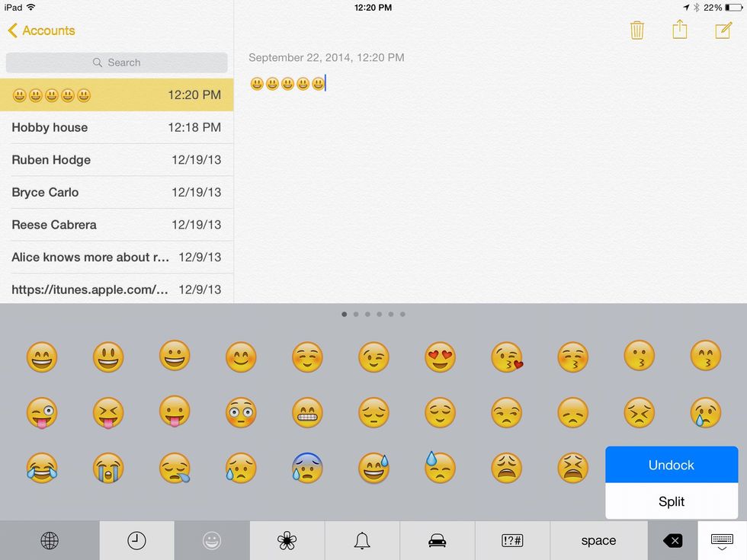The height and width of the screenshot is (560, 747).
Task: Choose Split from the keyboard popup
Action: pos(672,501)
